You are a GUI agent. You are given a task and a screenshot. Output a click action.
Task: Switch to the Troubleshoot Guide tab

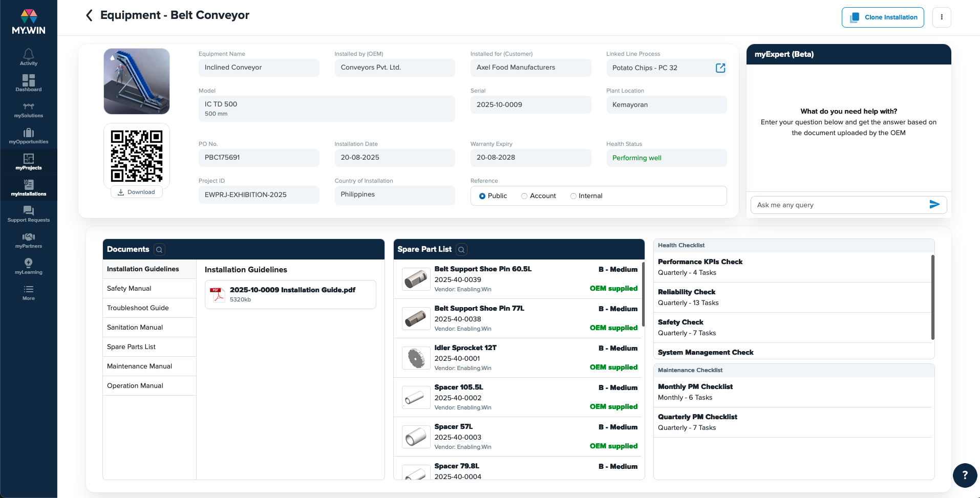point(138,308)
